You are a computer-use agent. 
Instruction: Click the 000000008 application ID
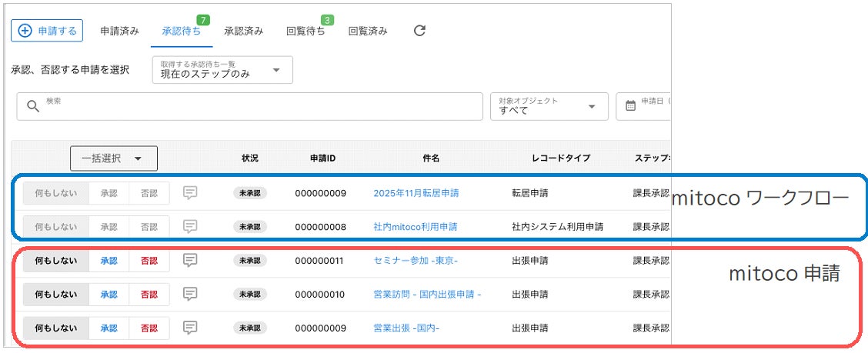[320, 227]
